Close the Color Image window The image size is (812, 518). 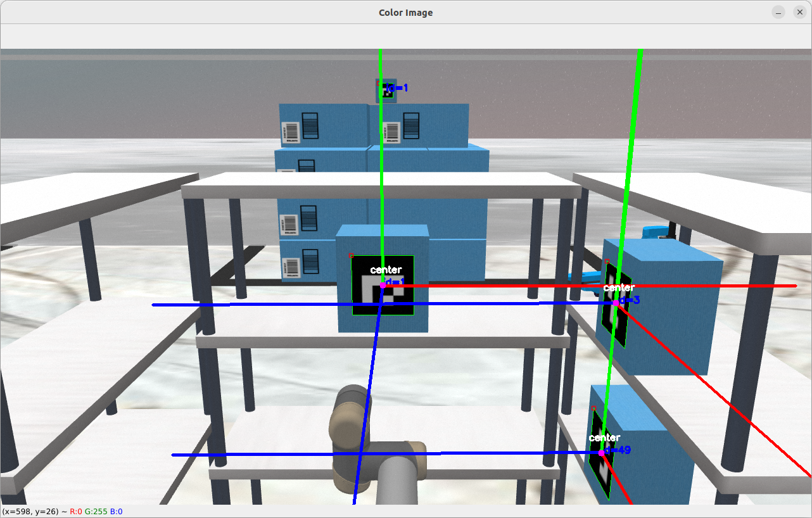tap(798, 13)
